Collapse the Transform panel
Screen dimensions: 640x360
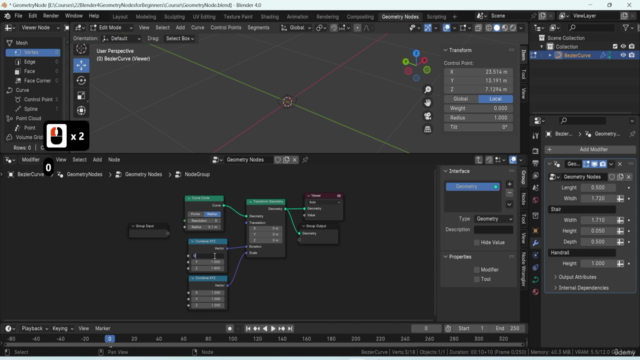pos(446,50)
